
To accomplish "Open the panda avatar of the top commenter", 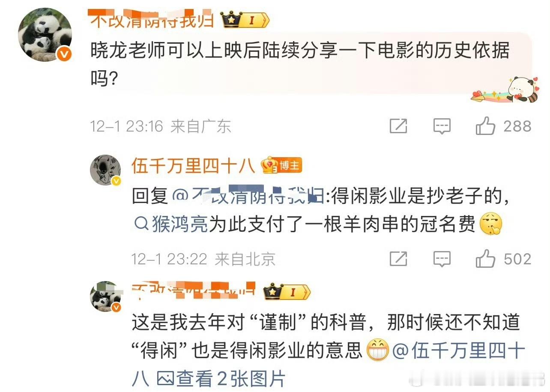I will [45, 35].
